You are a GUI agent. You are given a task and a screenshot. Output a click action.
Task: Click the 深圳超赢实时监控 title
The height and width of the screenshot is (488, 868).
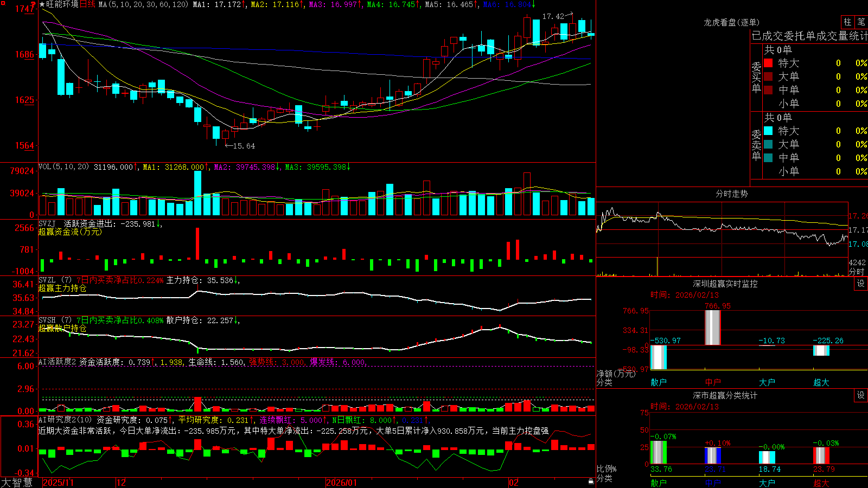pyautogui.click(x=725, y=284)
